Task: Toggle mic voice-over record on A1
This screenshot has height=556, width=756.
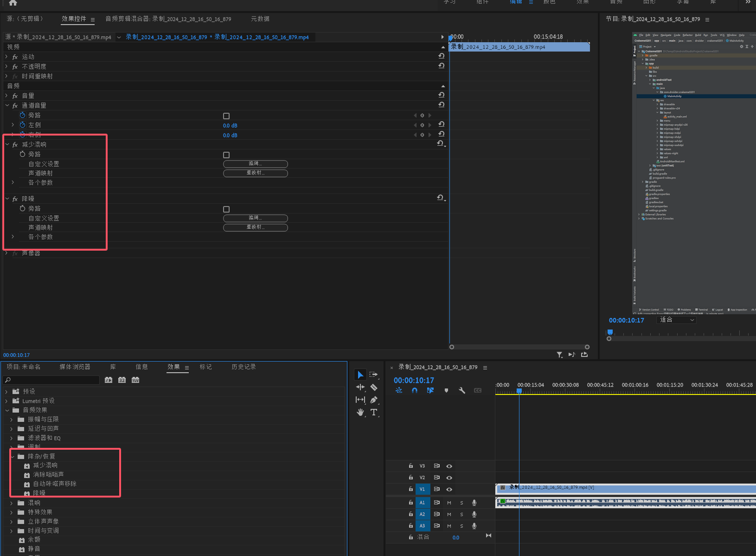Action: 474,503
